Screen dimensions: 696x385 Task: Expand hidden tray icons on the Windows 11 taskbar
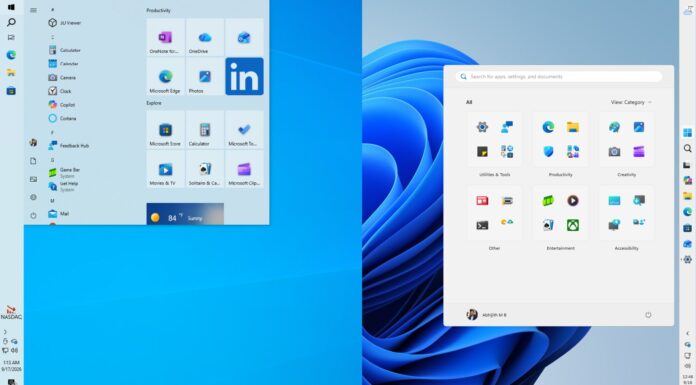point(688,333)
